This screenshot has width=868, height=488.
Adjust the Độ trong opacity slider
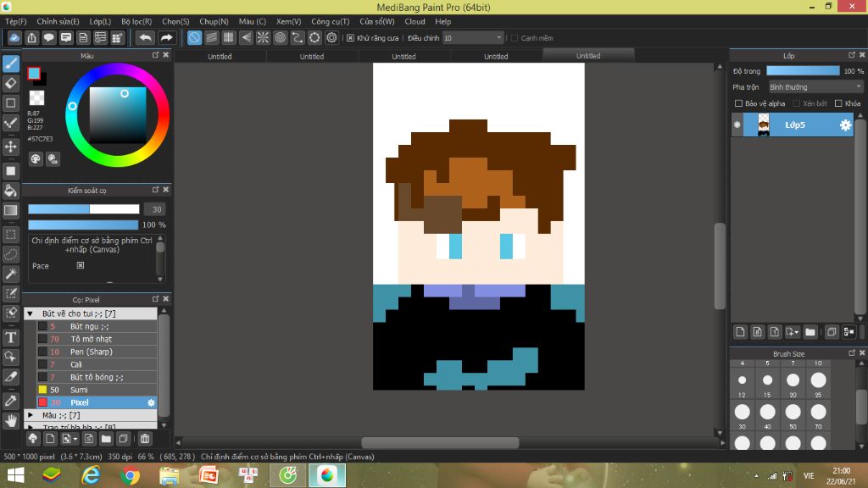[x=803, y=71]
